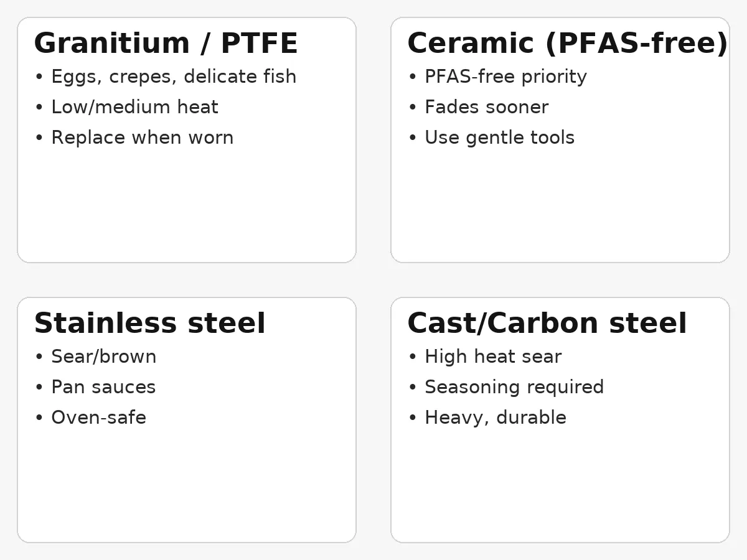Select the 'Low/medium heat' bullet
Screen dimensions: 747x560
pyautogui.click(x=134, y=107)
